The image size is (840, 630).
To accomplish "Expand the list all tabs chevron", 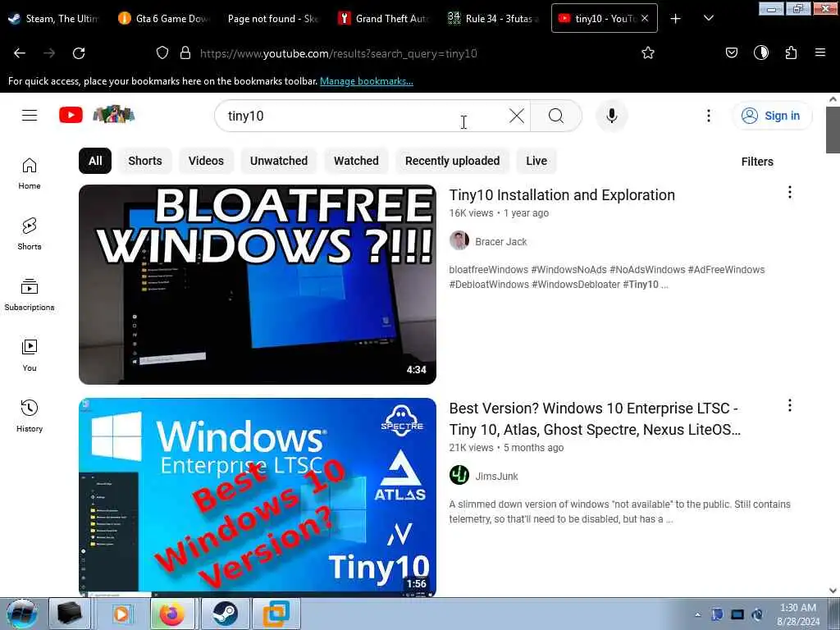I will click(708, 19).
